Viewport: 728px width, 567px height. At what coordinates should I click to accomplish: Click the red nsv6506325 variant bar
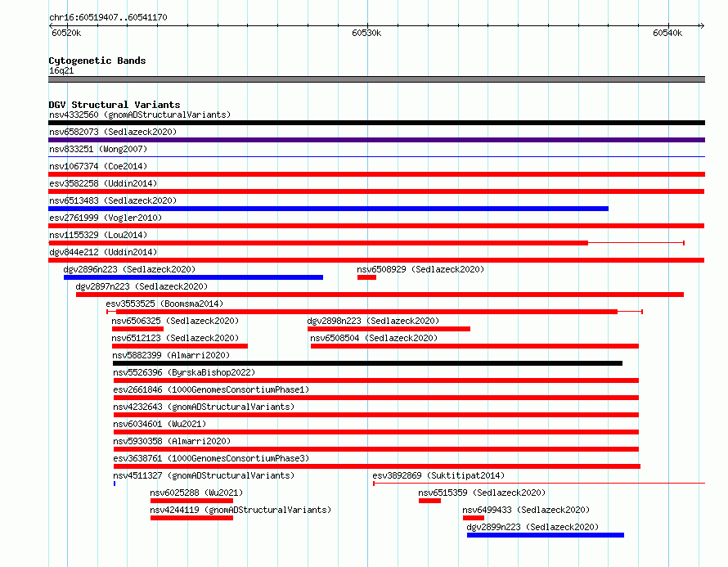[x=138, y=329]
